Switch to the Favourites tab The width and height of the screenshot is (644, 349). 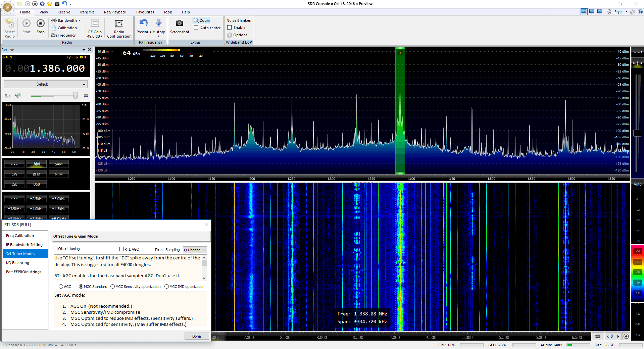145,12
